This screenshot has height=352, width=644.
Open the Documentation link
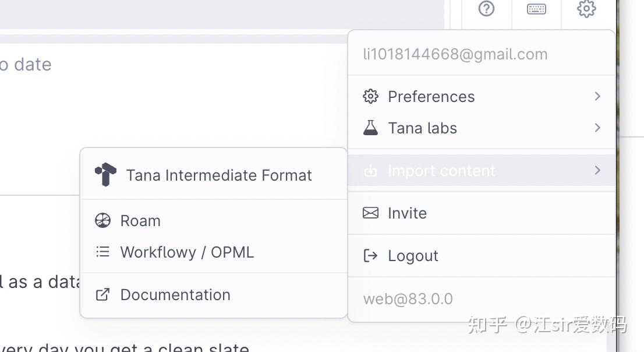pyautogui.click(x=175, y=295)
